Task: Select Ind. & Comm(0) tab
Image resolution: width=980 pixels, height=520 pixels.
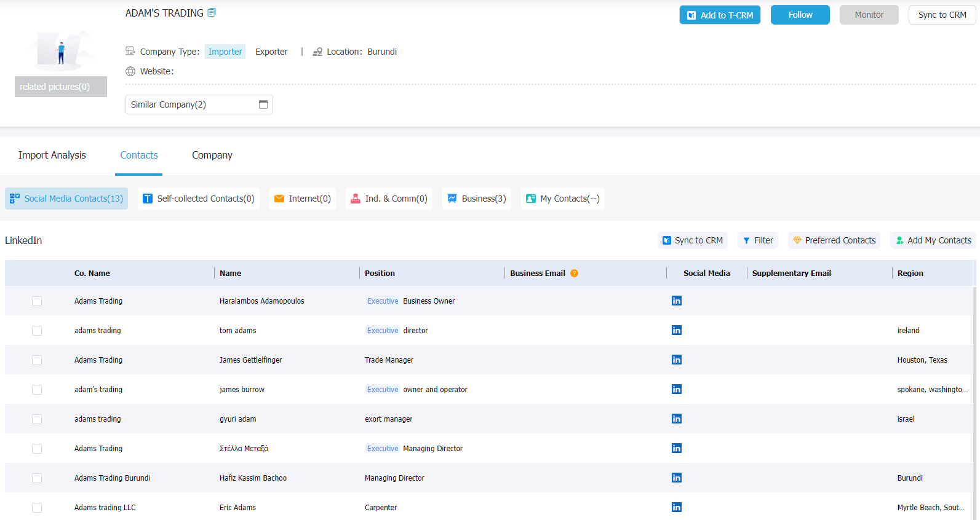Action: 389,199
